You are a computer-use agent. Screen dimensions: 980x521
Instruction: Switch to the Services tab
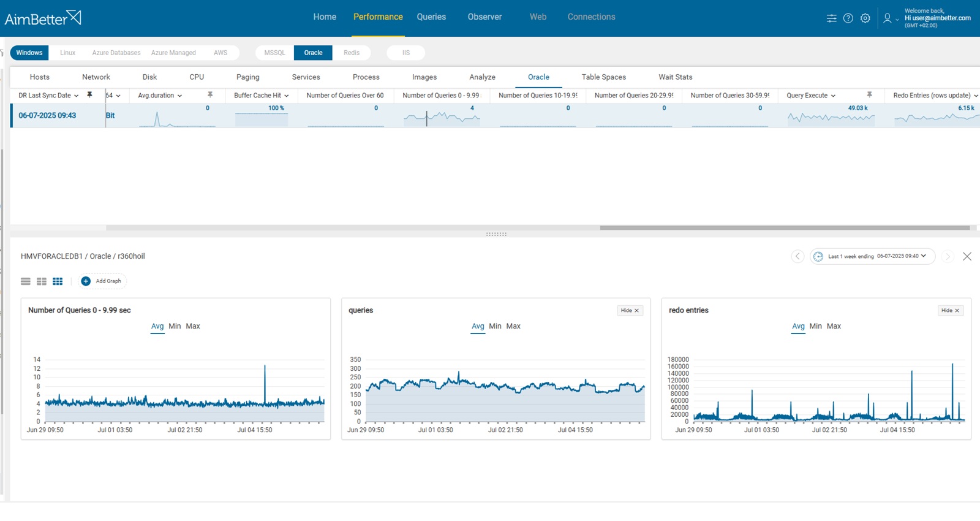point(306,77)
